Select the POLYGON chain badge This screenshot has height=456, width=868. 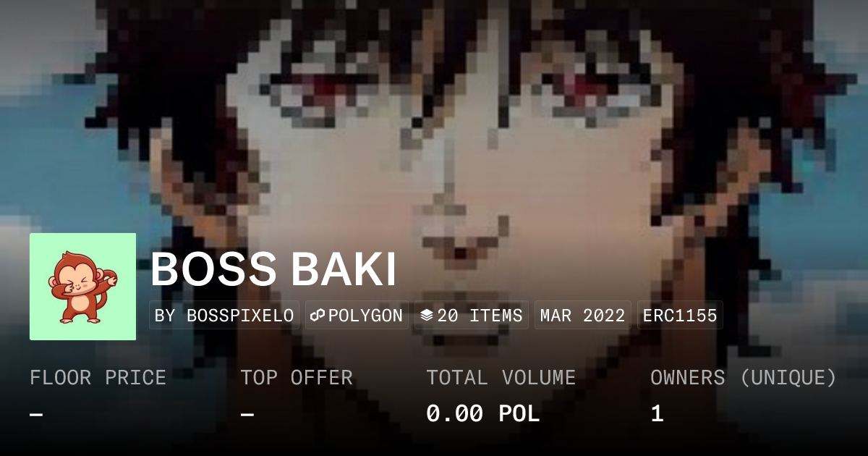(357, 316)
